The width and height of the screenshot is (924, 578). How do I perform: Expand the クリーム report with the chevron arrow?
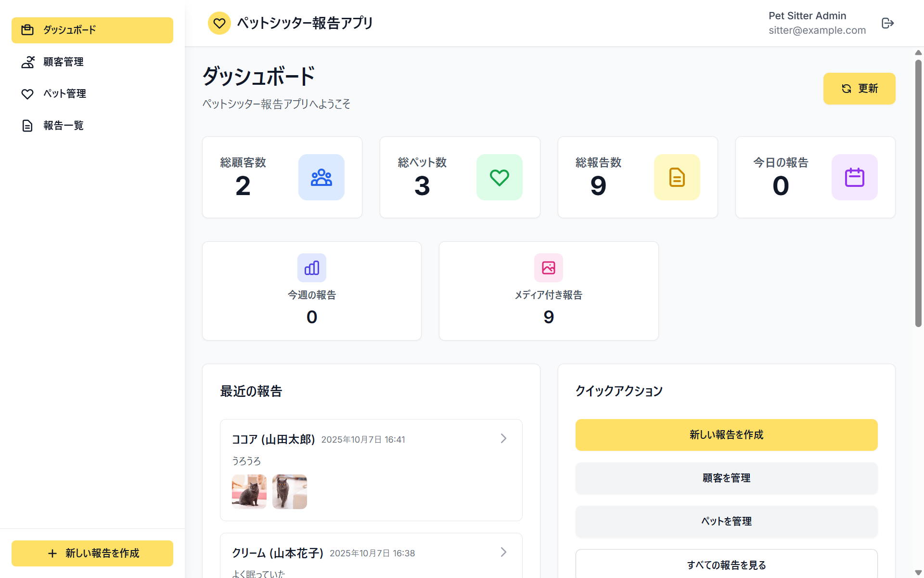pos(503,552)
